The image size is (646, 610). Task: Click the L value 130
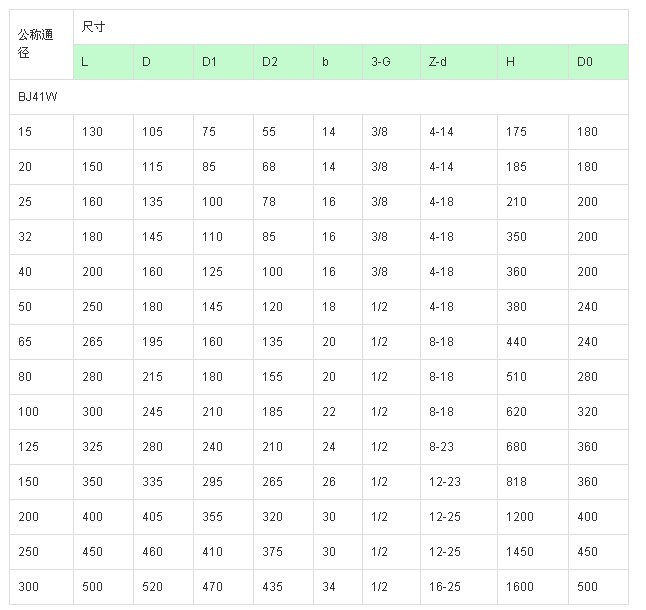92,132
